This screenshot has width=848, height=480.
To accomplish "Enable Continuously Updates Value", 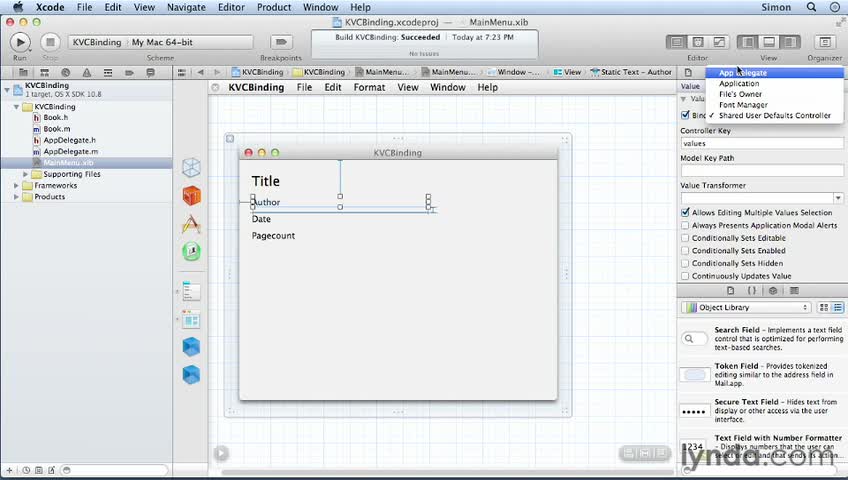I will (685, 276).
